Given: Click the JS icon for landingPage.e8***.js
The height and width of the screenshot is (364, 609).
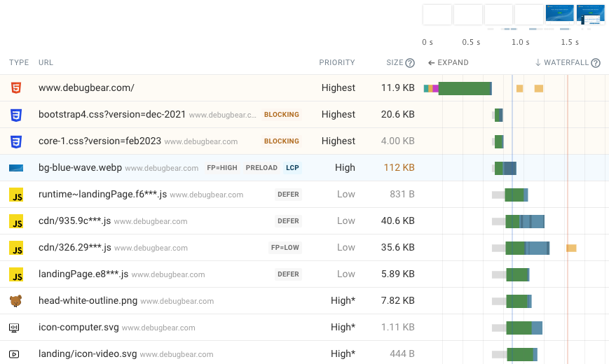Looking at the screenshot, I should [x=16, y=274].
